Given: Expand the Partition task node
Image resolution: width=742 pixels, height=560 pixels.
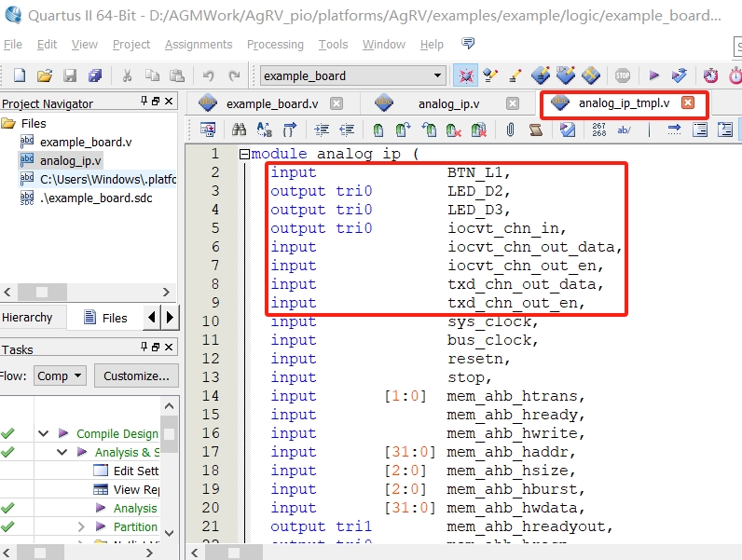Looking at the screenshot, I should [81, 526].
